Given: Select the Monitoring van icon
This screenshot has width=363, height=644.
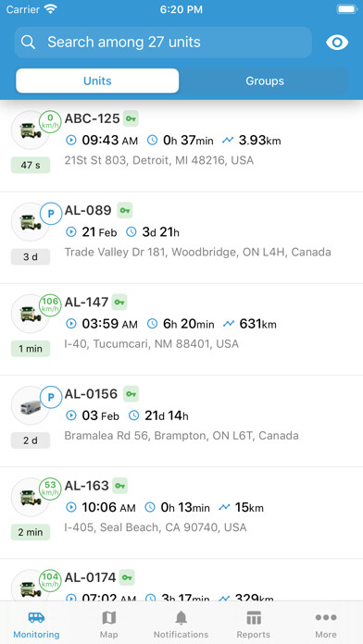Looking at the screenshot, I should [x=36, y=617].
